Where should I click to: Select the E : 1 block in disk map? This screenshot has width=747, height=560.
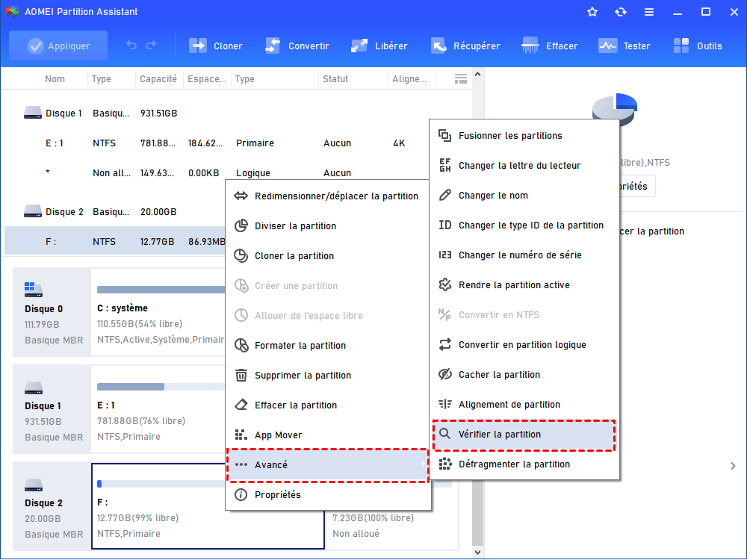pyautogui.click(x=158, y=409)
